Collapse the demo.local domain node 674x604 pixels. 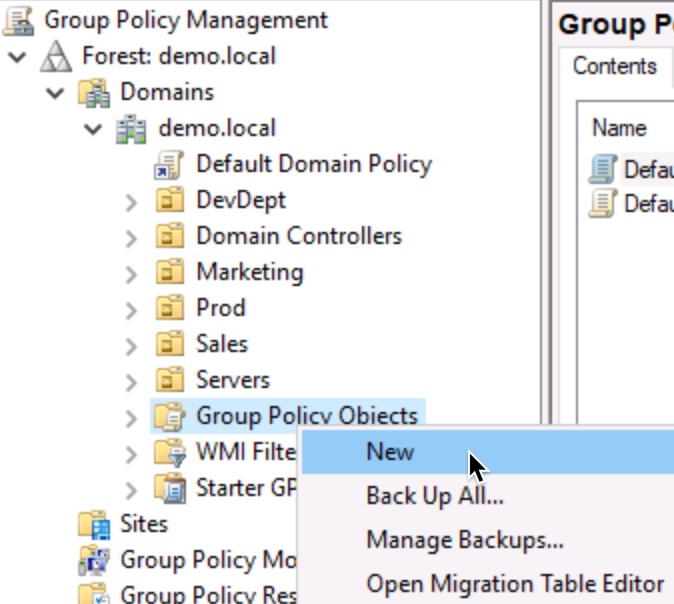pyautogui.click(x=93, y=129)
